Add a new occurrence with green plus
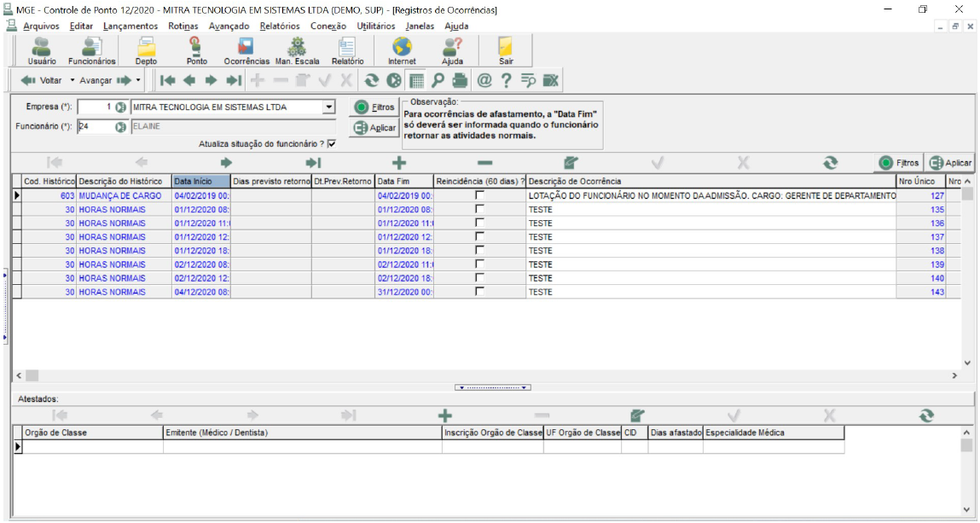 399,162
